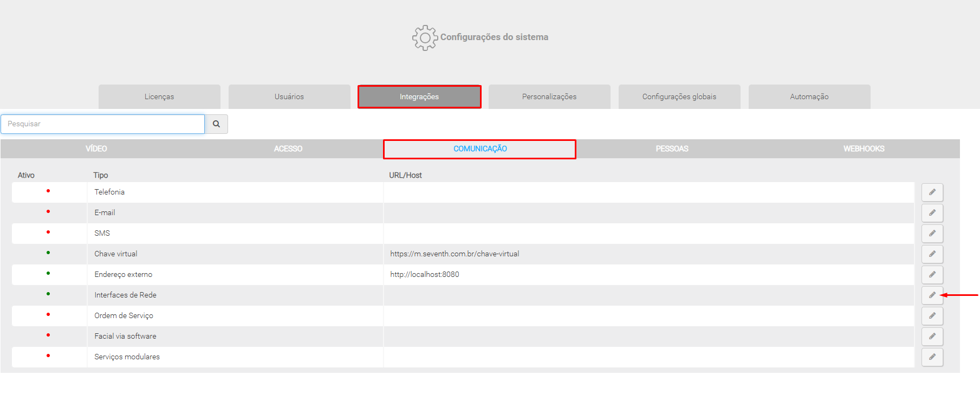Edit the E-mail integration row

[932, 213]
